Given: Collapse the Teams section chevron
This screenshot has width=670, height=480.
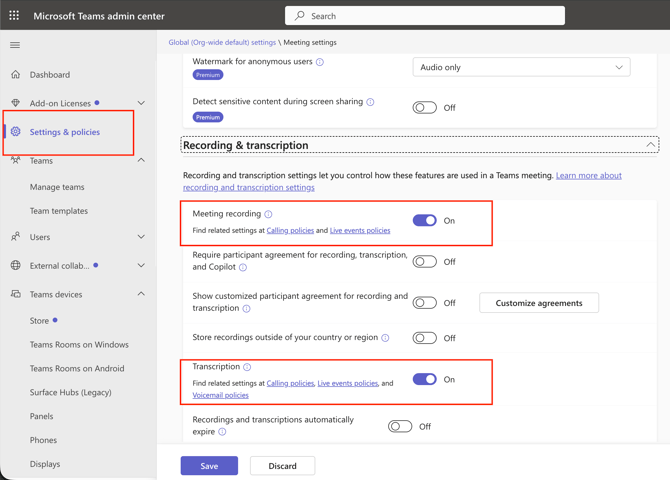Looking at the screenshot, I should (141, 160).
